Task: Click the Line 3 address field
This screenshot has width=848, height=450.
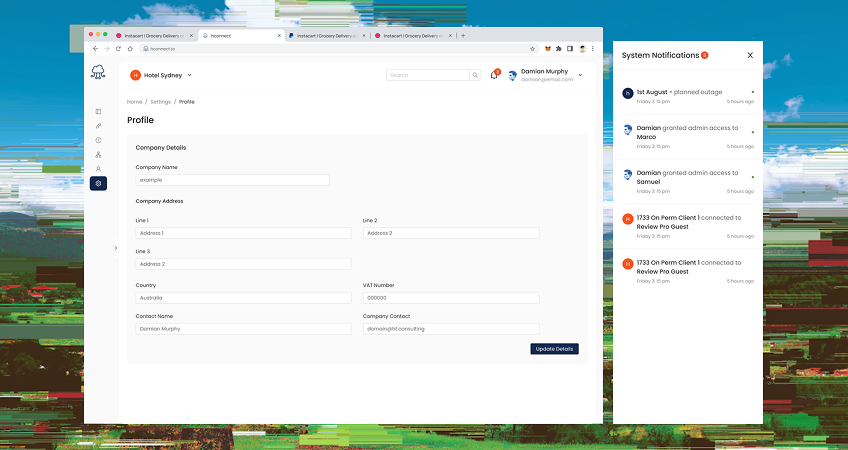Action: coord(243,264)
